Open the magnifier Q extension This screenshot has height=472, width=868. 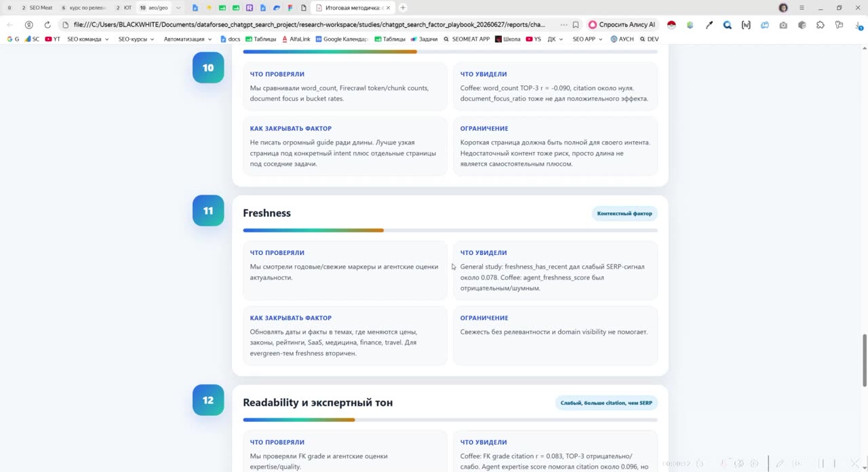coord(728,24)
